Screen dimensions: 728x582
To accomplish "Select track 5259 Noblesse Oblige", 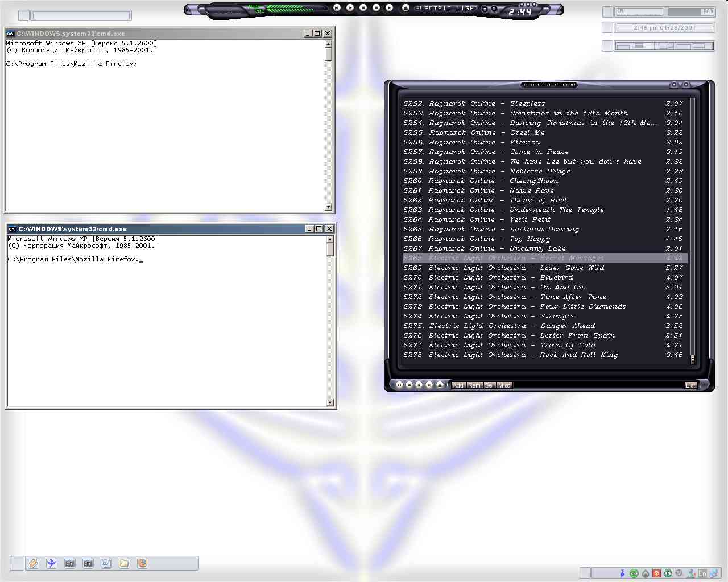I will [544, 171].
